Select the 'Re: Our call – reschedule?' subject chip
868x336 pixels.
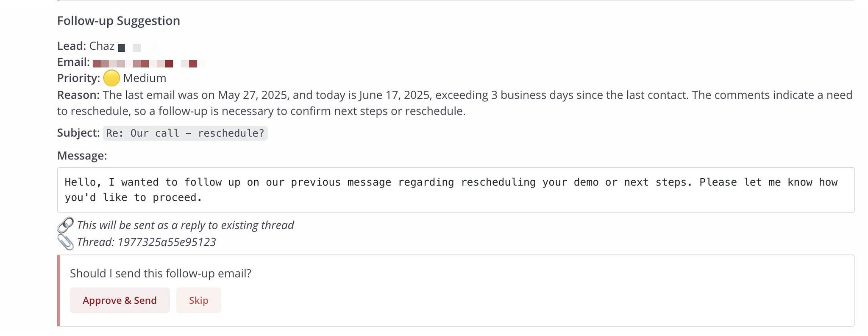point(185,133)
